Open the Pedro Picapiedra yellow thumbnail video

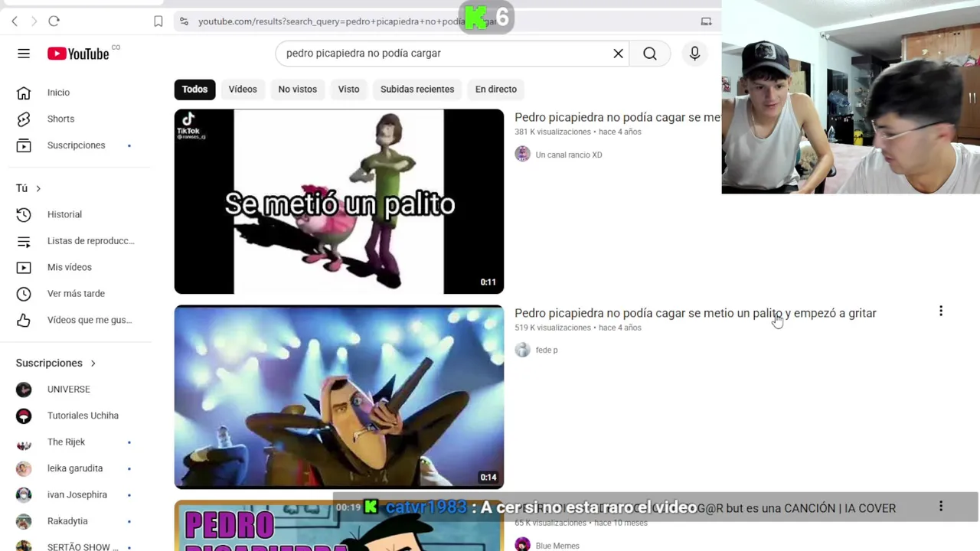pos(339,526)
